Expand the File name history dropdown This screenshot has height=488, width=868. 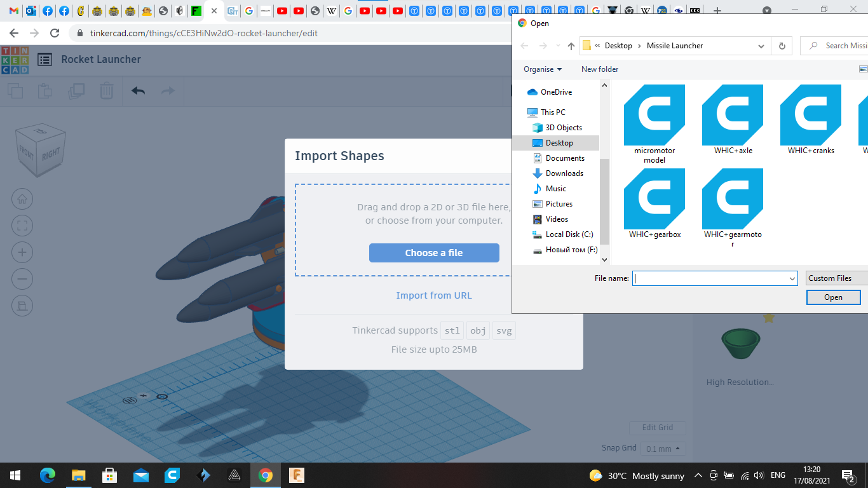click(x=792, y=278)
